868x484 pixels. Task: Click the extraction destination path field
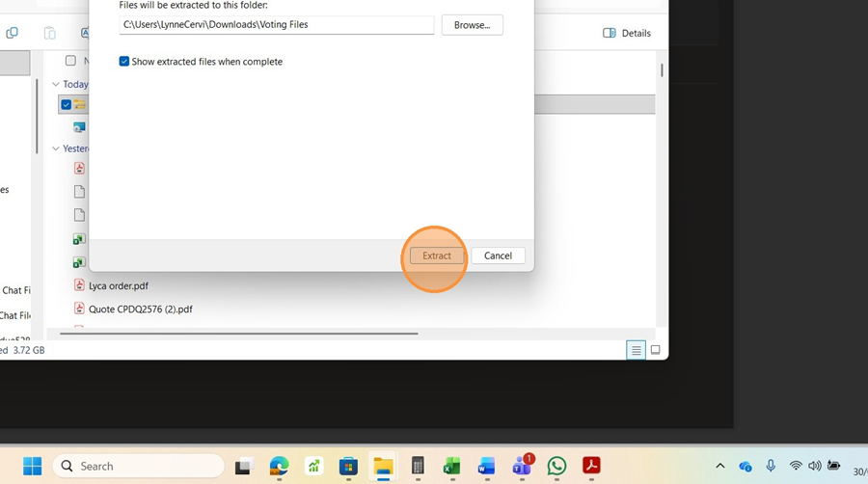(x=276, y=25)
